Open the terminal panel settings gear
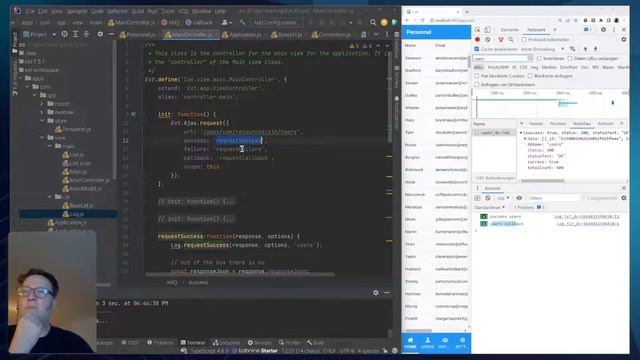The image size is (640, 360). pyautogui.click(x=376, y=293)
